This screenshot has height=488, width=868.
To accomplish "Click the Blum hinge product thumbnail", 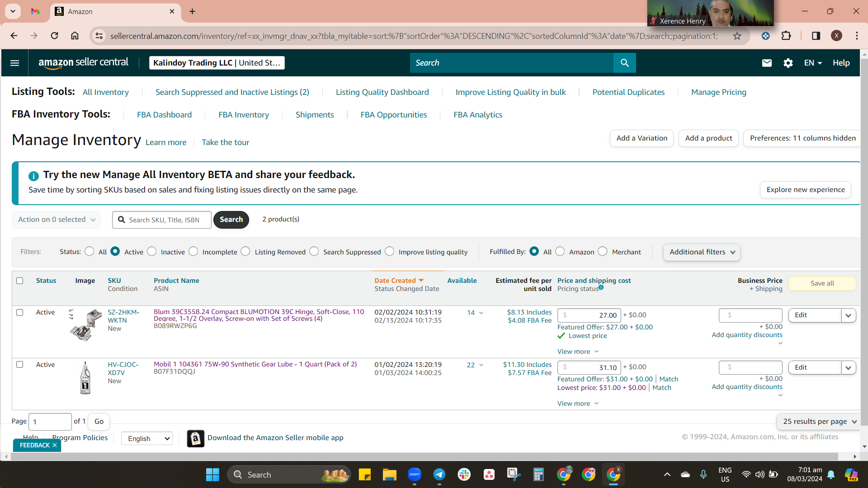I will click(x=85, y=325).
